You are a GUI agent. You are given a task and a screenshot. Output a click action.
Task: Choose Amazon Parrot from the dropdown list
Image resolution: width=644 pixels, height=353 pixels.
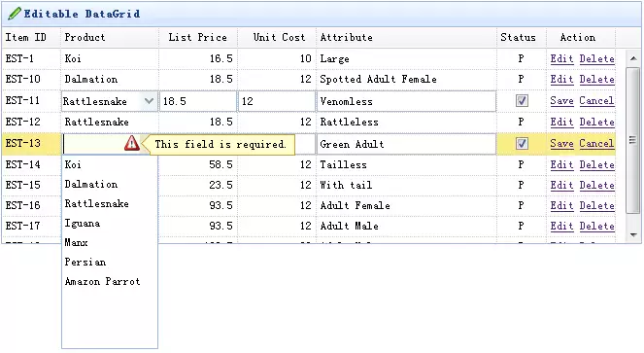pos(110,281)
